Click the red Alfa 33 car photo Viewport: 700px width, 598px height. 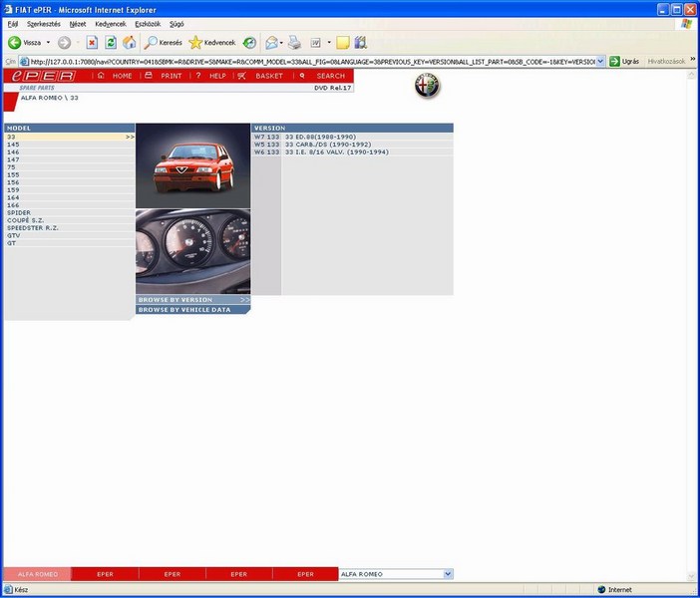tap(192, 165)
